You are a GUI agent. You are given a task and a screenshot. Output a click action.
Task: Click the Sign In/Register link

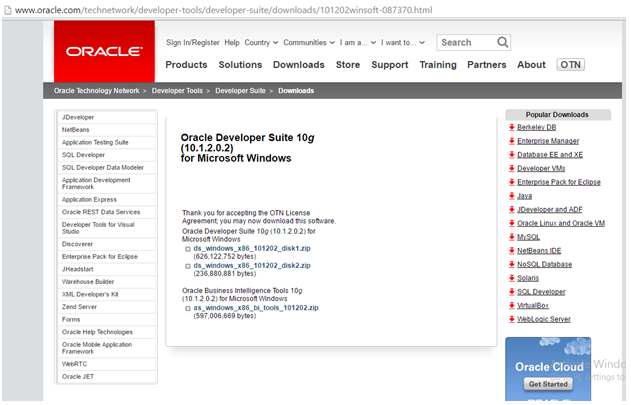point(192,43)
